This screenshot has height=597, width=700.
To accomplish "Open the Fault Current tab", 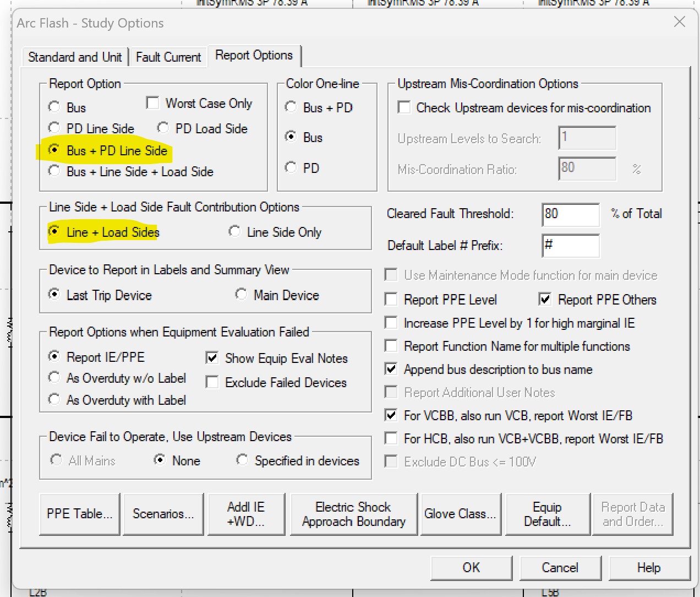I will (x=168, y=57).
